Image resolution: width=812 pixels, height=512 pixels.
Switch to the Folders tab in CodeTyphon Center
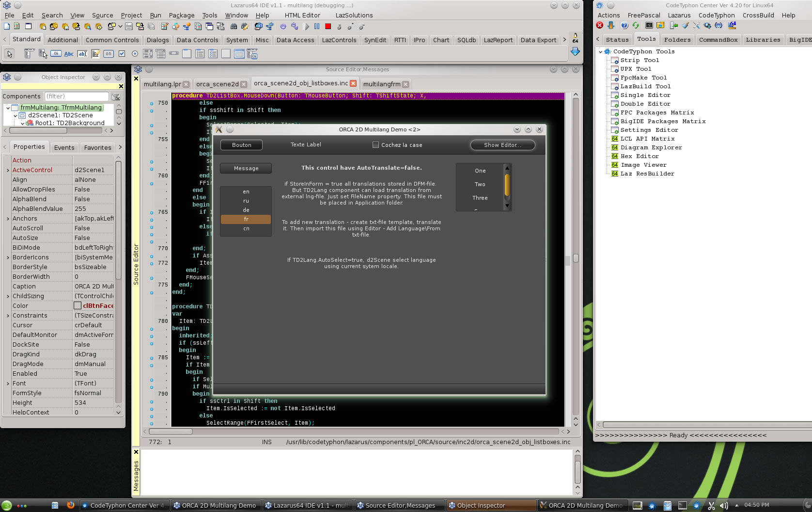pyautogui.click(x=677, y=40)
